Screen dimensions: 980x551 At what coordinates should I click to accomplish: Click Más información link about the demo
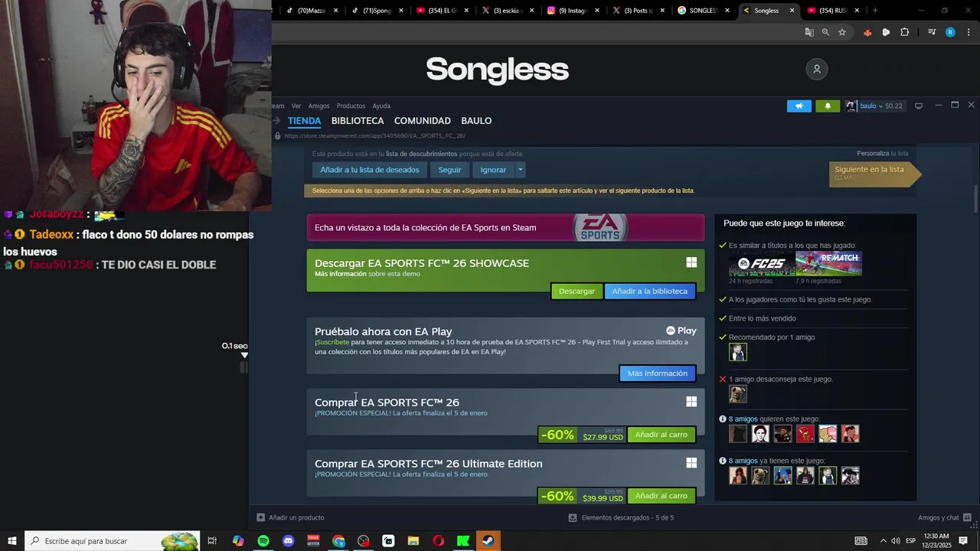tap(340, 273)
